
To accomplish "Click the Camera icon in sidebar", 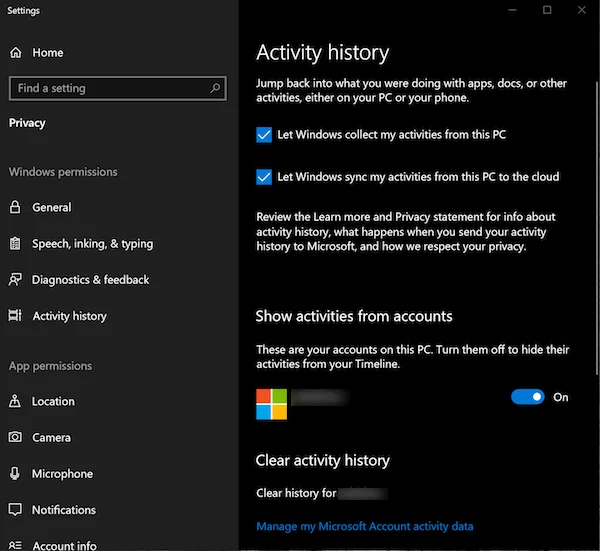I will click(15, 437).
